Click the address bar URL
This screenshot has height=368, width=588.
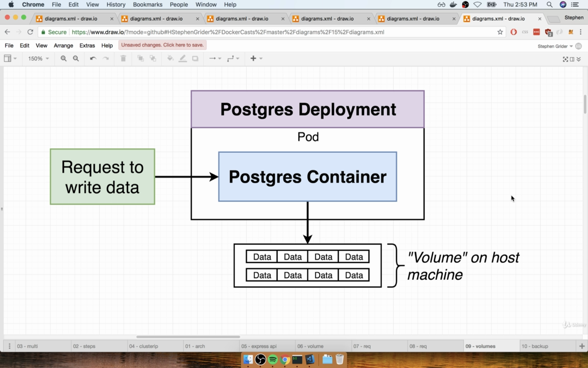(228, 32)
